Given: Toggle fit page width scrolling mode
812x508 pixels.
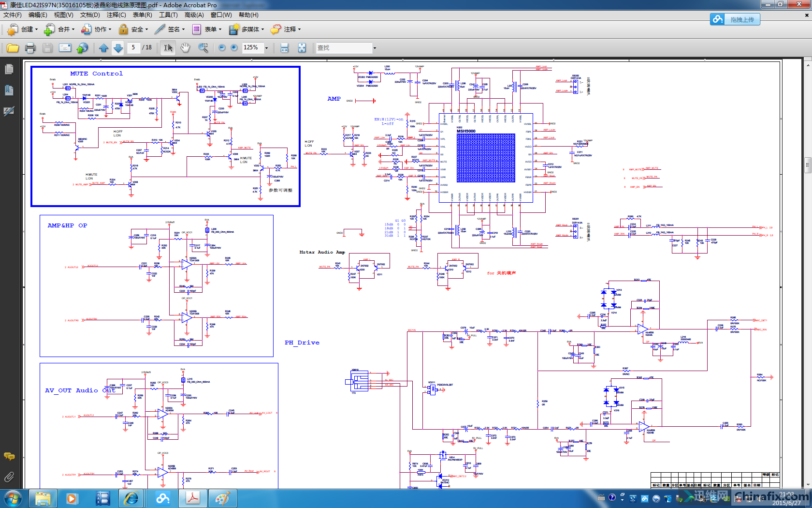Looking at the screenshot, I should tap(284, 48).
